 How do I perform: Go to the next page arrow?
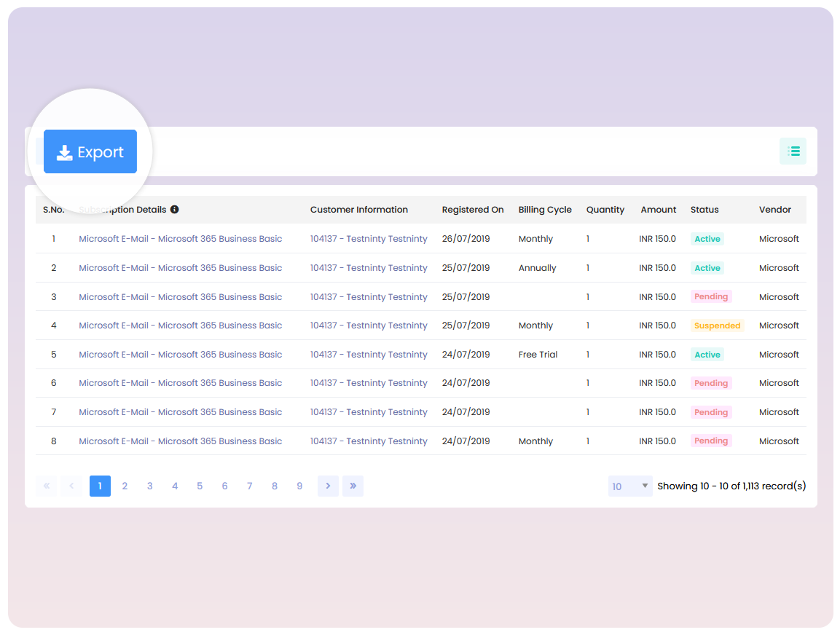(328, 486)
